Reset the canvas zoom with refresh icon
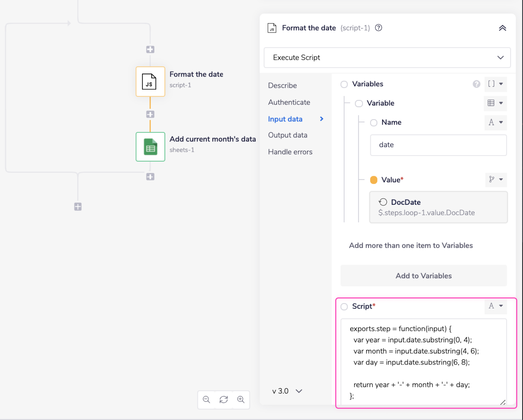Image resolution: width=523 pixels, height=420 pixels. coord(224,399)
